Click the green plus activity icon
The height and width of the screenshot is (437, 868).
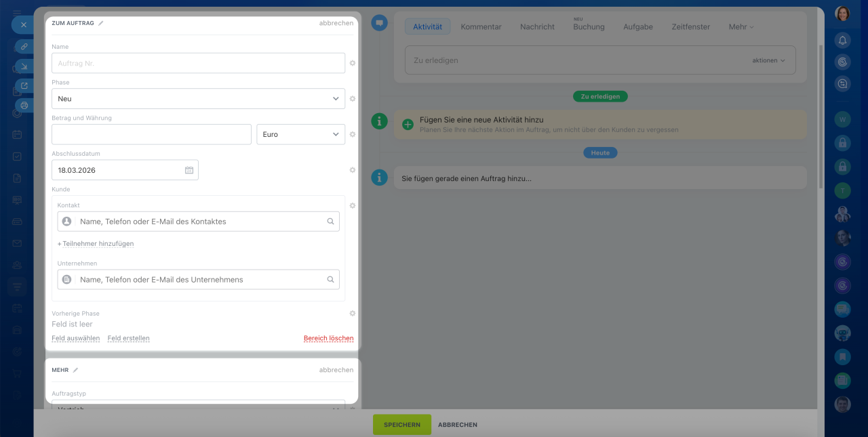click(x=408, y=125)
